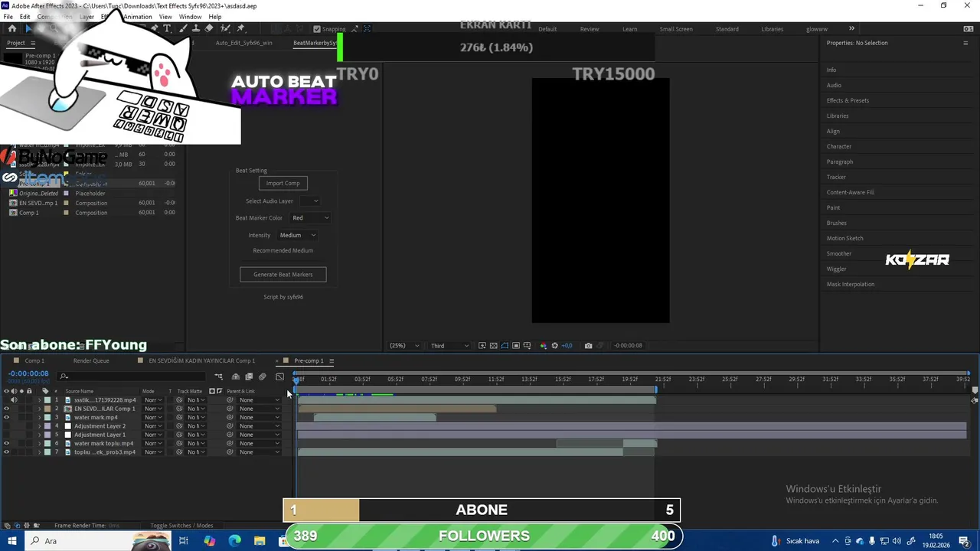The height and width of the screenshot is (551, 980).
Task: Click the Motion Blur timeline icon
Action: coord(262,377)
